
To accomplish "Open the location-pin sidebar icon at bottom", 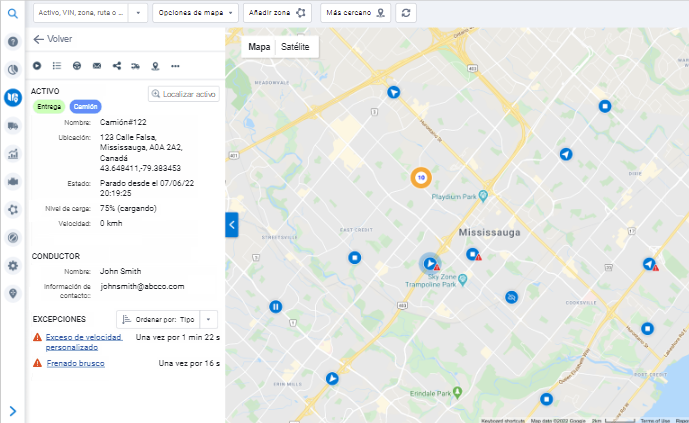I will (13, 293).
